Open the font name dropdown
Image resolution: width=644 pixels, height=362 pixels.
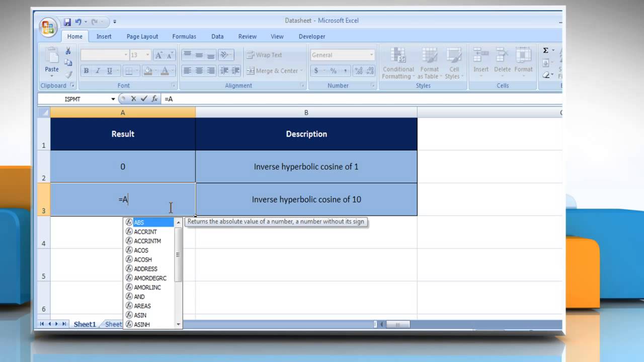coord(126,55)
